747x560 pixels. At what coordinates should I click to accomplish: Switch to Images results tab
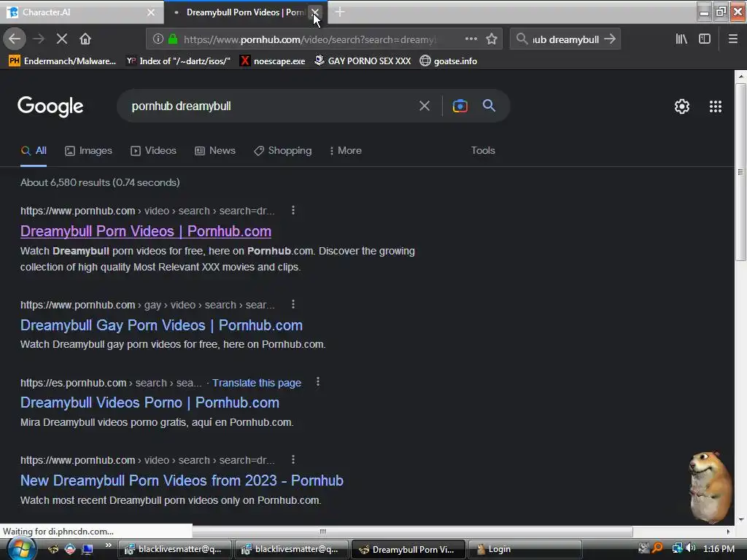pyautogui.click(x=88, y=150)
